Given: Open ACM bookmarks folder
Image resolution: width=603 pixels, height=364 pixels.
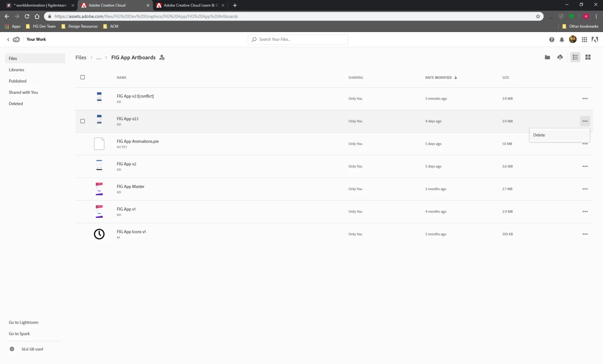Looking at the screenshot, I should (x=111, y=26).
